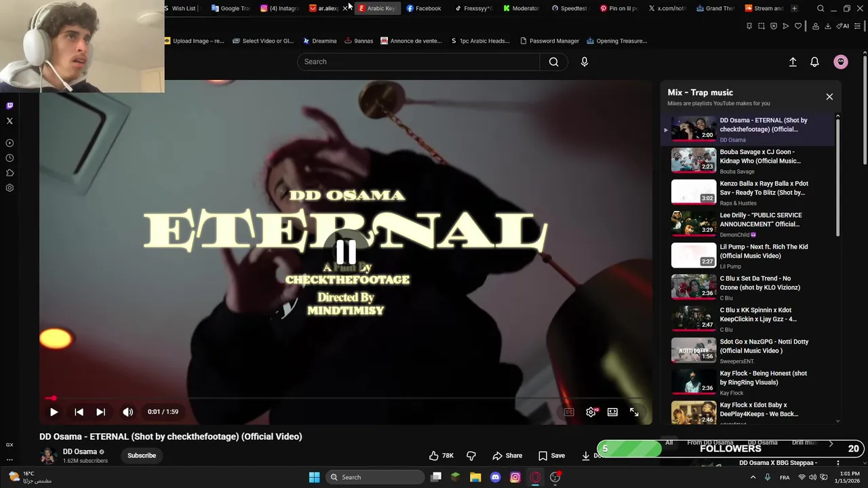
Task: Open history clock in the sidebar
Action: coord(9,158)
